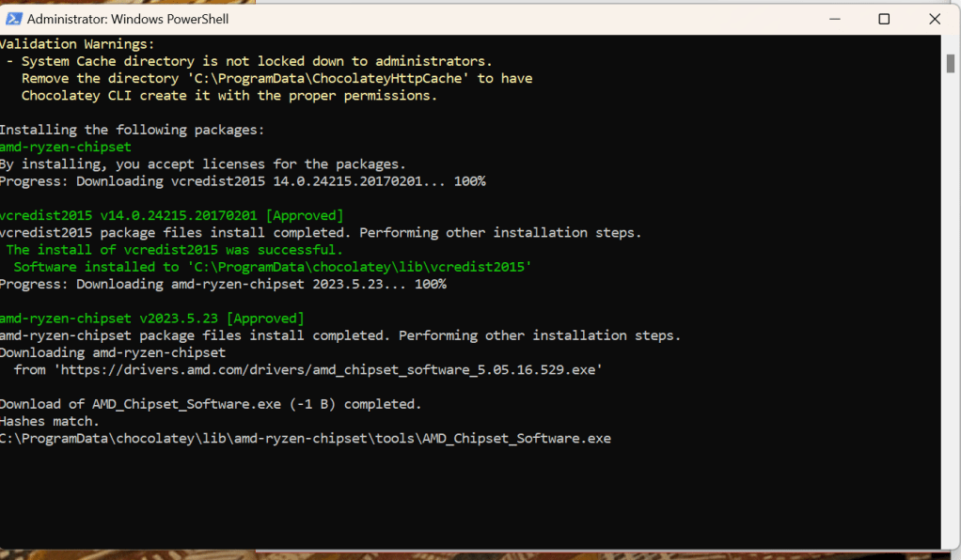Click the 'Administrator: Windows PowerShell' title text
The height and width of the screenshot is (560, 961).
pyautogui.click(x=128, y=19)
